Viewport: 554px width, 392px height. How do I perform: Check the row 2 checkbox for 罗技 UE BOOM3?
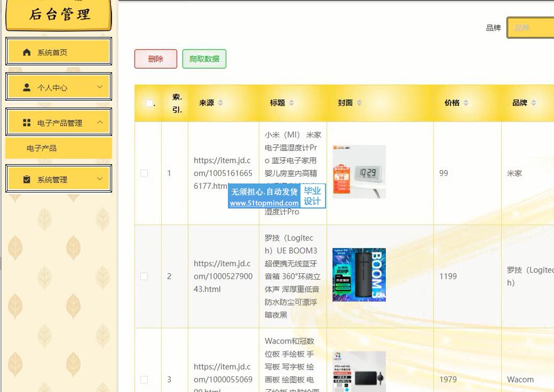[144, 276]
